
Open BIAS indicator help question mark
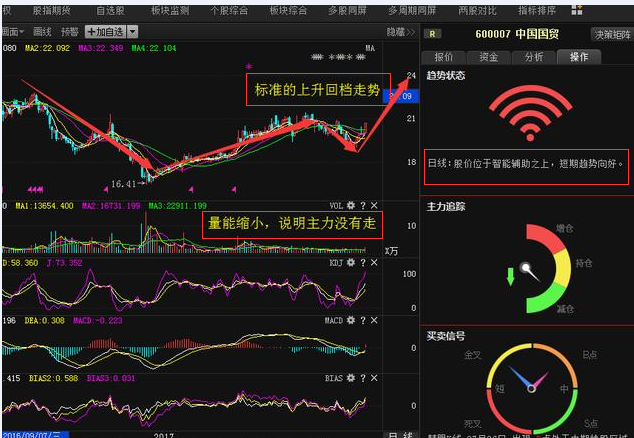point(363,378)
